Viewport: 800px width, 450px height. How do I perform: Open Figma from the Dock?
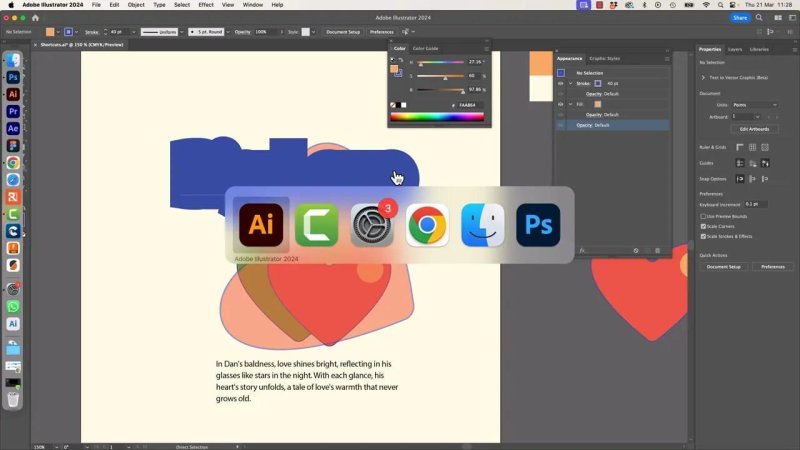pos(13,145)
